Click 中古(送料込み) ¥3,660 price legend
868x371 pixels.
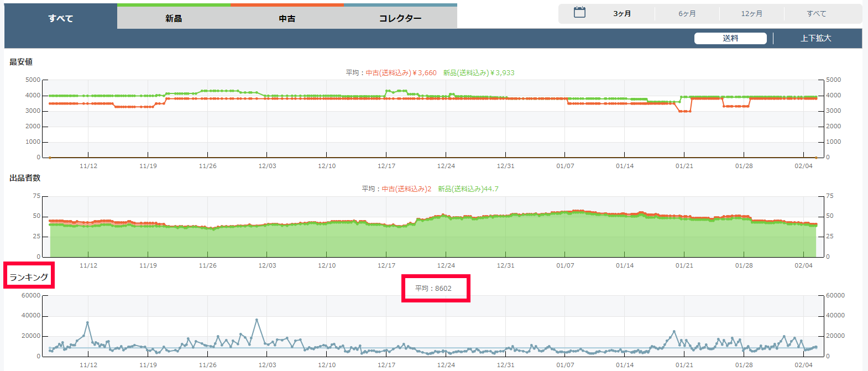[401, 73]
